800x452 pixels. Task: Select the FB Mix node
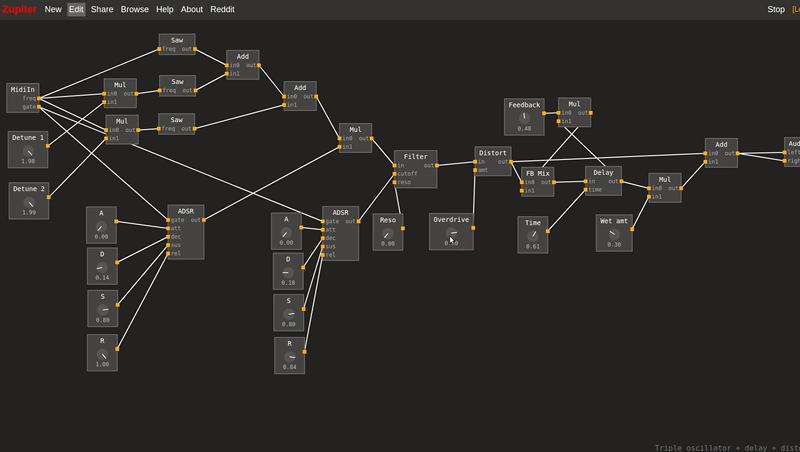pyautogui.click(x=537, y=173)
